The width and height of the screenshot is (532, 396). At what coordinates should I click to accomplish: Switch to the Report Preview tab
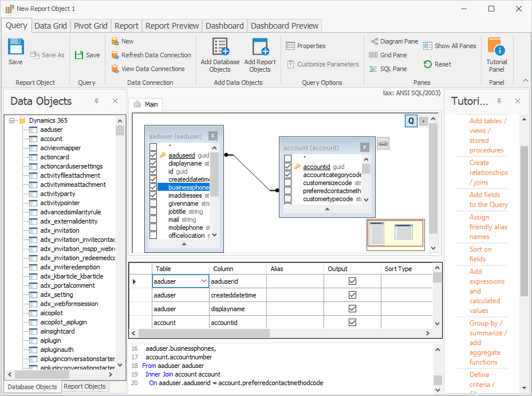172,25
